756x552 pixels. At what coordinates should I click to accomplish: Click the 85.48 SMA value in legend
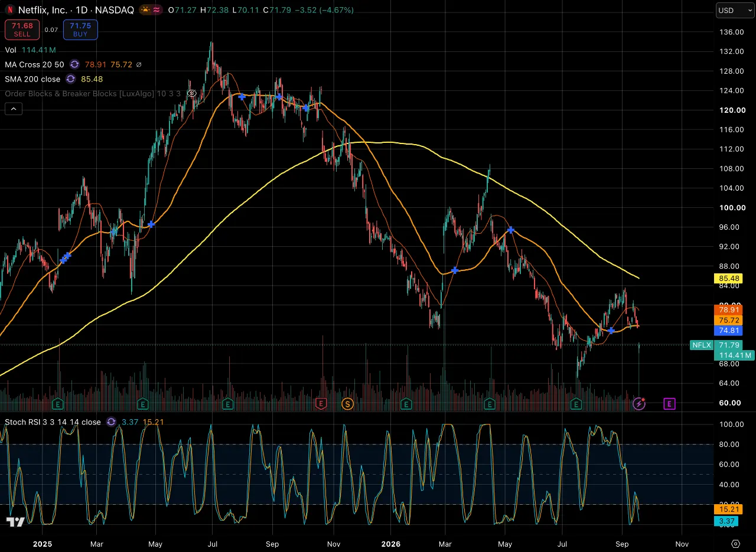[92, 79]
